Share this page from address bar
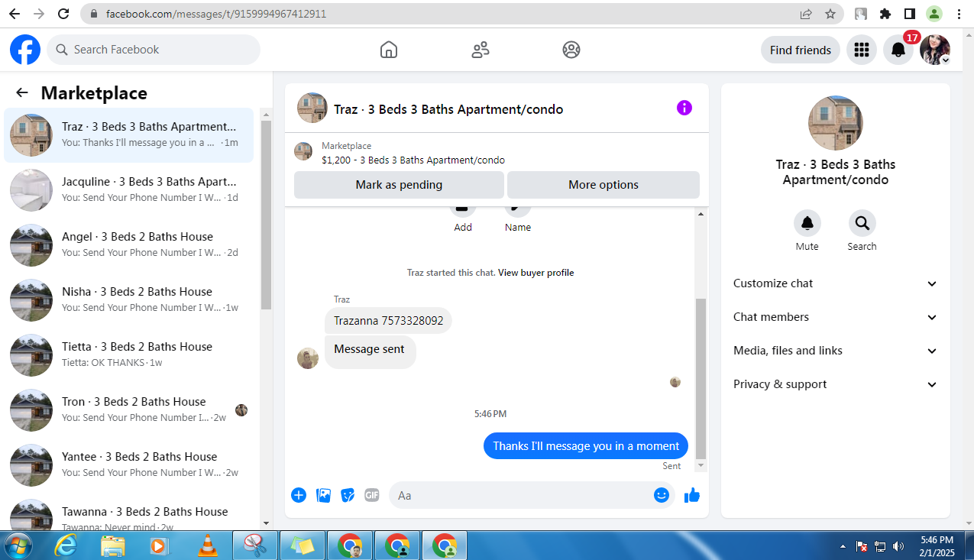The height and width of the screenshot is (560, 974). pos(806,14)
